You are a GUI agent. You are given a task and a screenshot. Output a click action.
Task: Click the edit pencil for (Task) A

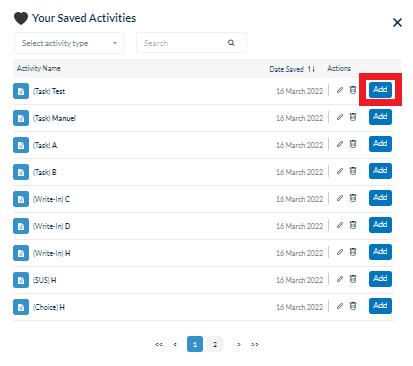click(x=340, y=144)
